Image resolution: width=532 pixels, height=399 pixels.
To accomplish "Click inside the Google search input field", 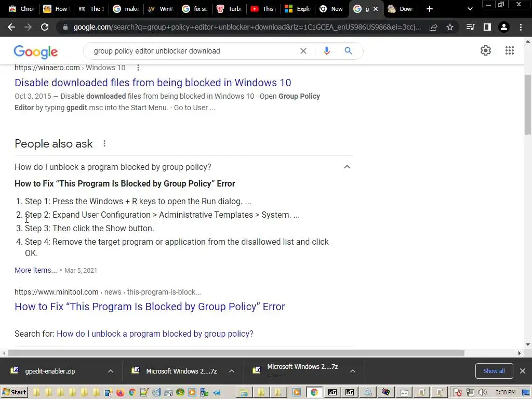I will point(193,51).
